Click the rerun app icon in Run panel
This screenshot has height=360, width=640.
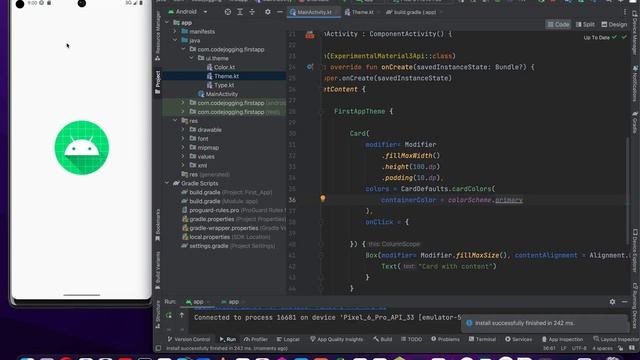point(169,315)
